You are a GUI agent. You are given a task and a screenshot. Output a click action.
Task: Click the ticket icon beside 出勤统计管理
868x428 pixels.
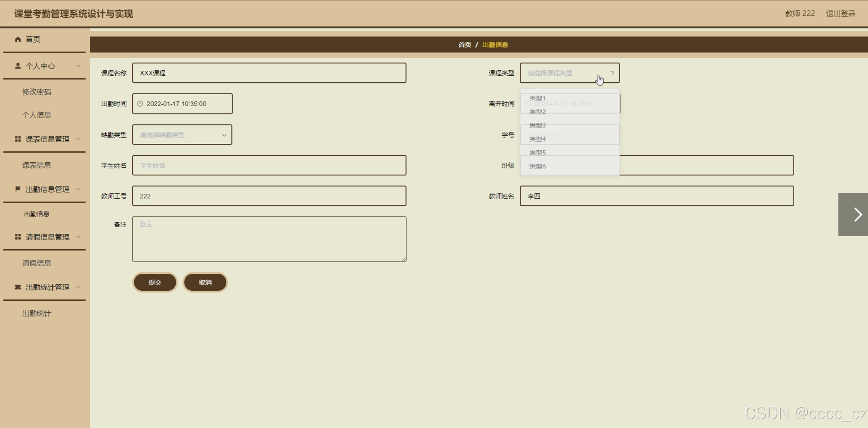click(x=18, y=287)
